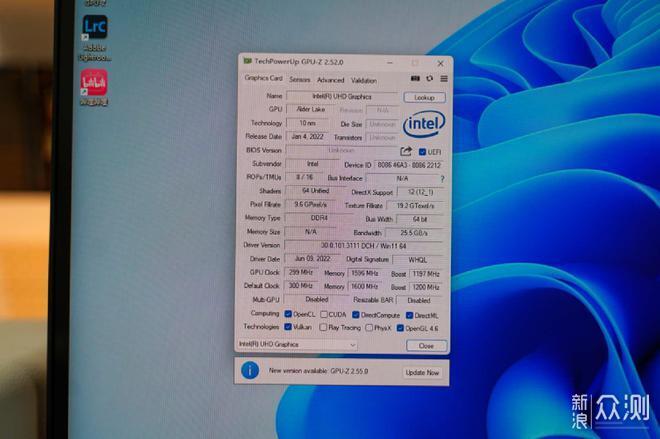
Task: Click the Memory clock value 1596 MHz
Action: (x=365, y=273)
